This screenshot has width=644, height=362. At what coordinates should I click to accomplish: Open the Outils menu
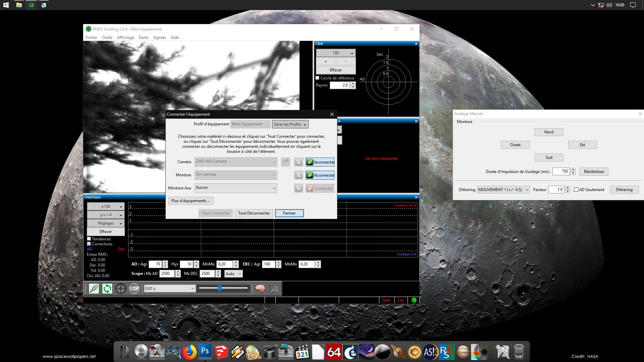click(107, 38)
